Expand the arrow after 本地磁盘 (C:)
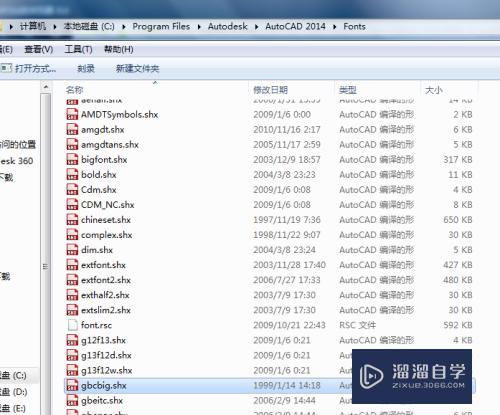This screenshot has height=415, width=500. click(124, 26)
